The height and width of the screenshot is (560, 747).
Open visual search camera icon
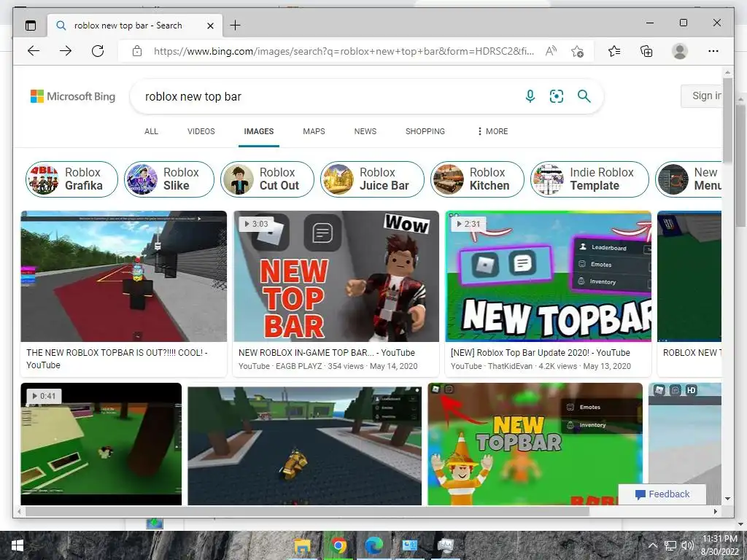pos(557,96)
